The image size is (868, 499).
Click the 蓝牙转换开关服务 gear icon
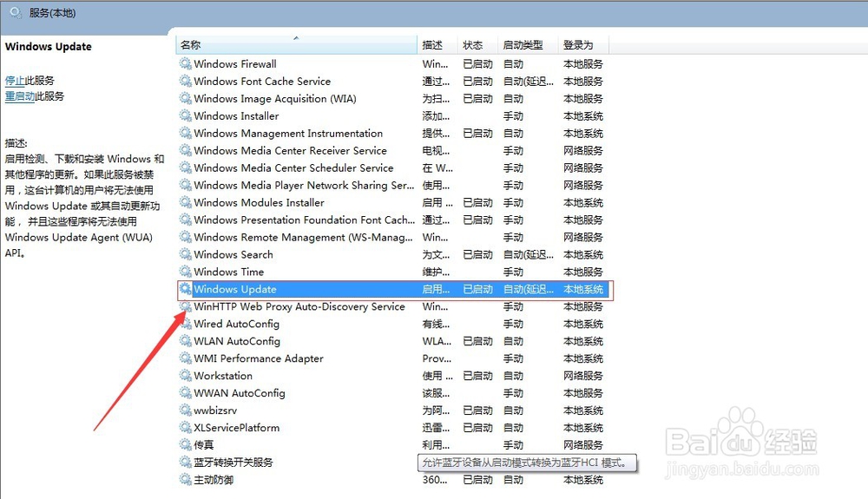(x=185, y=462)
